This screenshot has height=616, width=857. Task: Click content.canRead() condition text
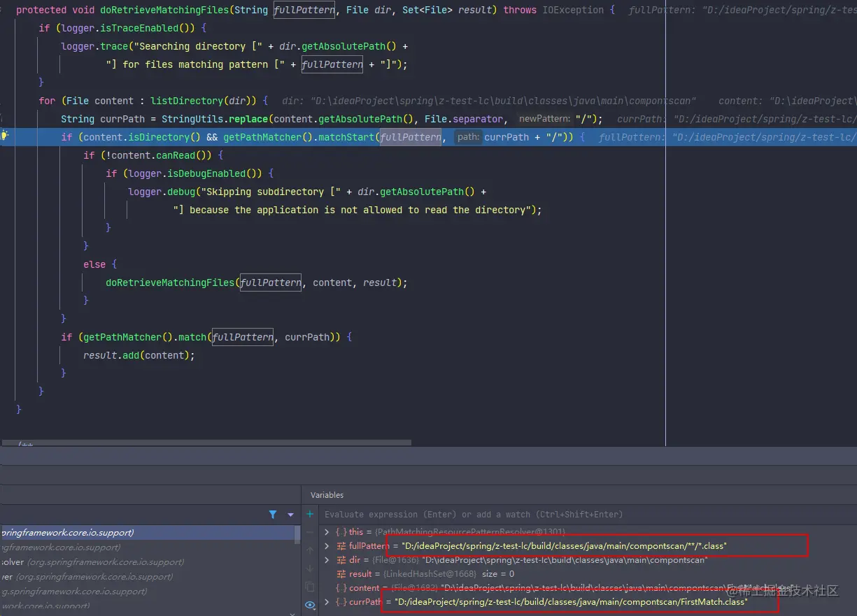(x=158, y=155)
